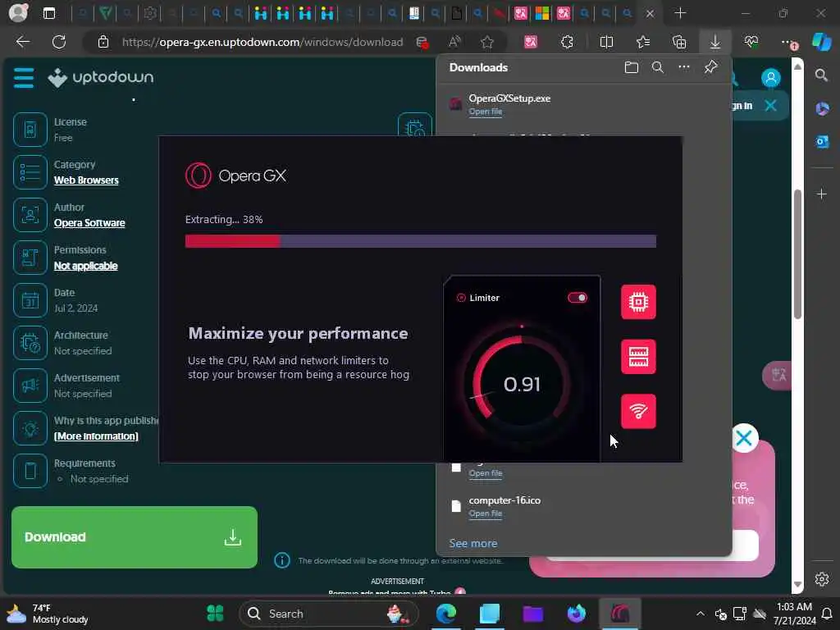Open the Windows Start menu

click(215, 614)
